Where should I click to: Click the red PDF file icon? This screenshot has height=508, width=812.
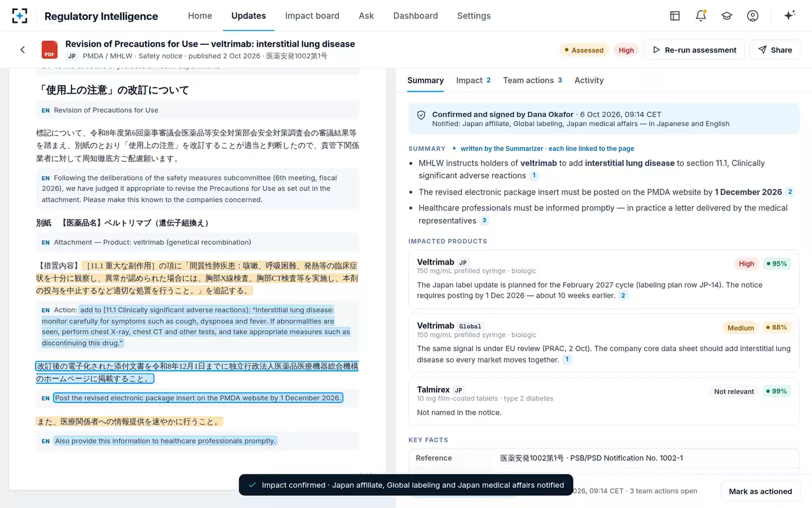point(50,50)
